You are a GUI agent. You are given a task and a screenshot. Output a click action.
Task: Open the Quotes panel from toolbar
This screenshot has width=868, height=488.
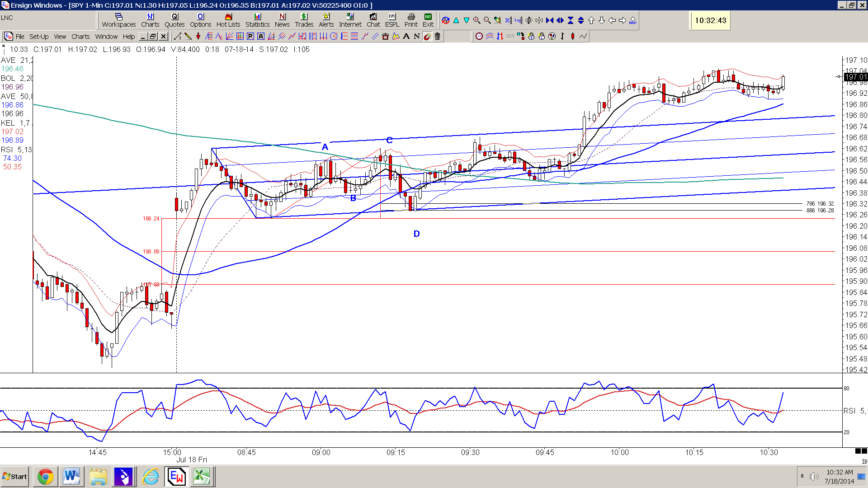(x=175, y=20)
